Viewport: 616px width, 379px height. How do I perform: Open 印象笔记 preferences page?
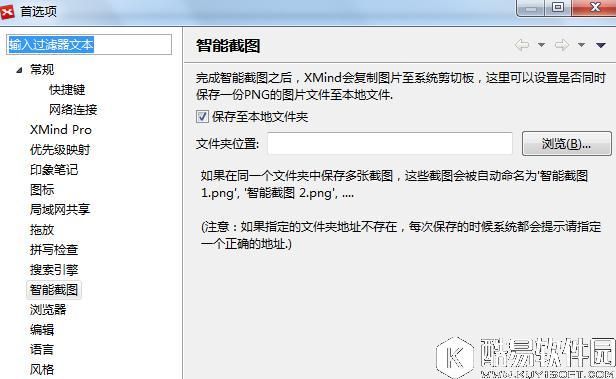coord(54,170)
